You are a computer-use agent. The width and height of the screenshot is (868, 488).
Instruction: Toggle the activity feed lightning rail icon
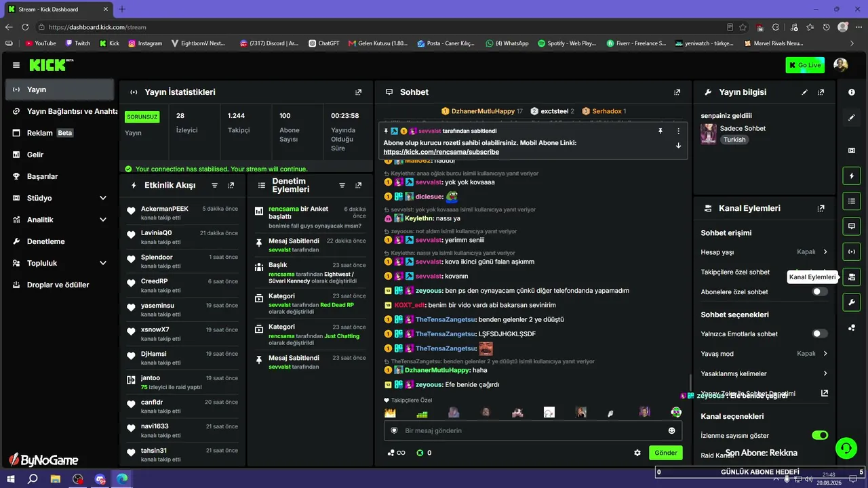click(852, 176)
